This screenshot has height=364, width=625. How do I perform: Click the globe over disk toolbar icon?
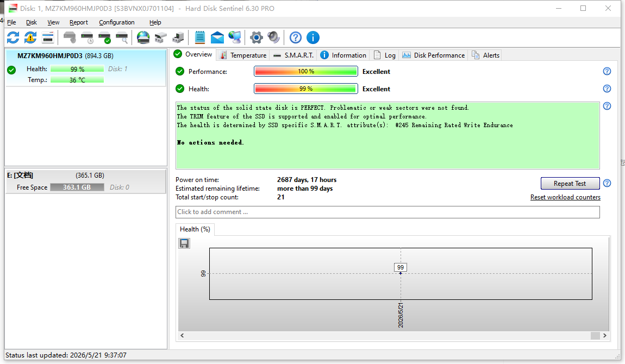(143, 37)
